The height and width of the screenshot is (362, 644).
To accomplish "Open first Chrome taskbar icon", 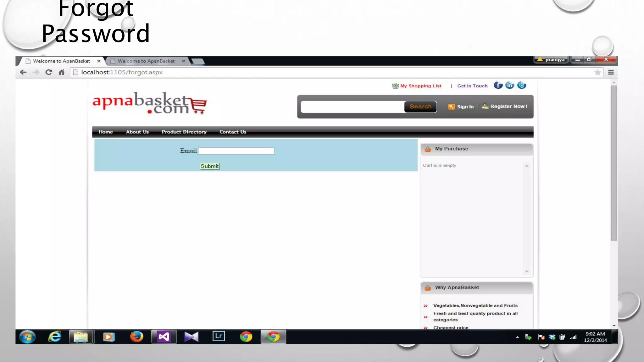I will [246, 337].
